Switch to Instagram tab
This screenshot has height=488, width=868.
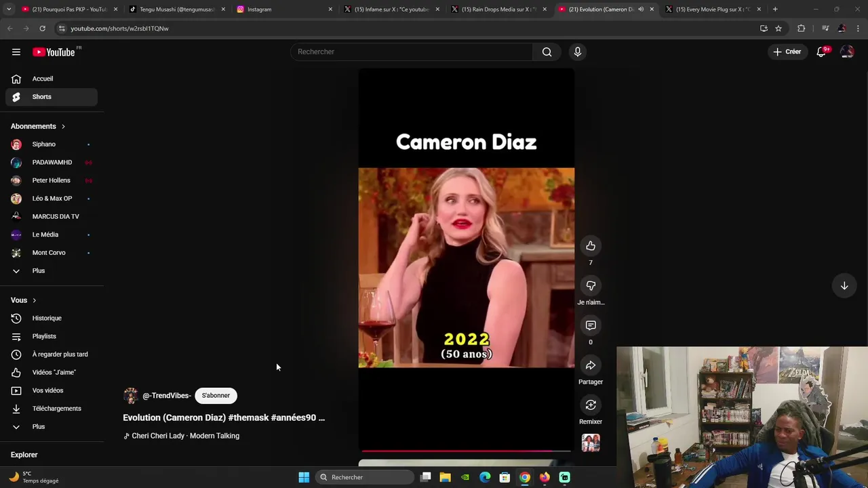tap(284, 9)
